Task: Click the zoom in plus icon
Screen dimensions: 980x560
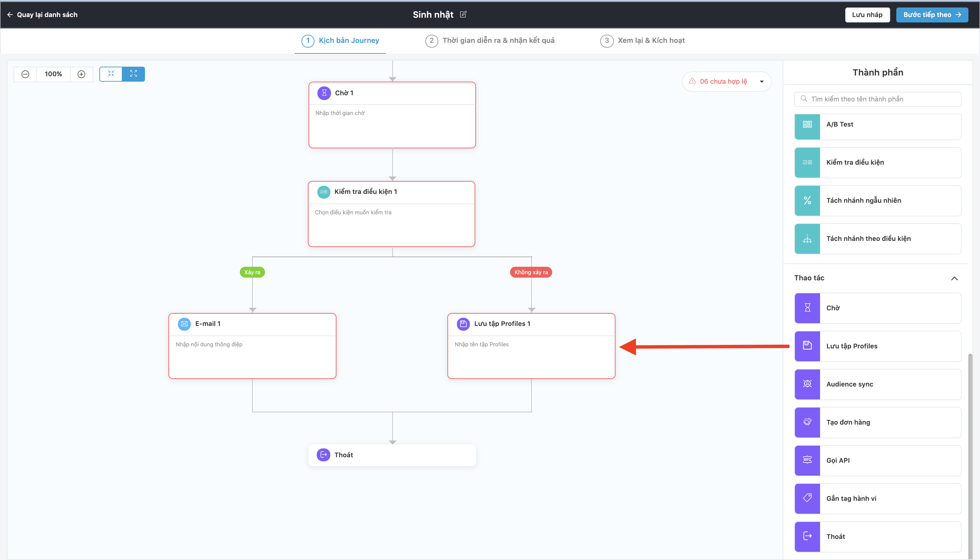Action: tap(81, 74)
